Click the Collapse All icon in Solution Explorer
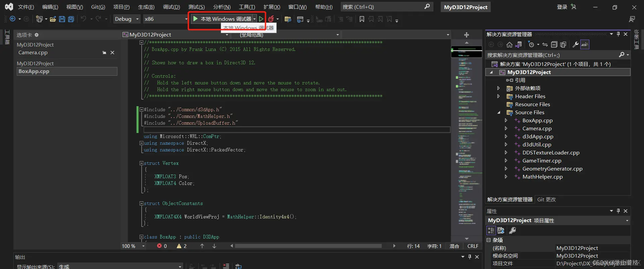Viewport: 644px width, 269px height. 554,45
